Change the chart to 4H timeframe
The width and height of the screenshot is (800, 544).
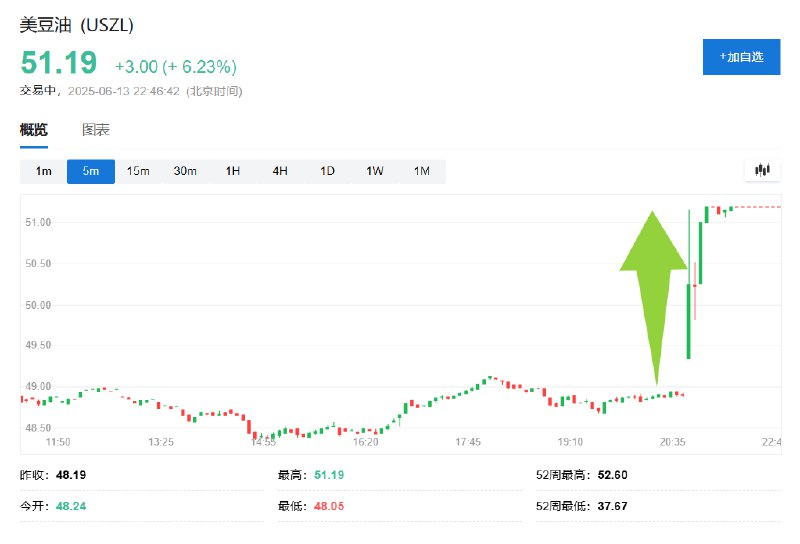(280, 171)
